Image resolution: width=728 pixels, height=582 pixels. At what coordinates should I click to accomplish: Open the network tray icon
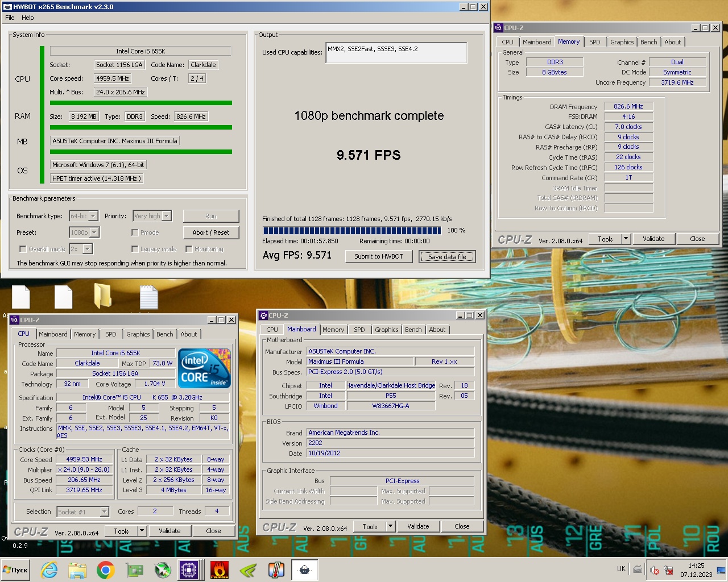pos(668,570)
